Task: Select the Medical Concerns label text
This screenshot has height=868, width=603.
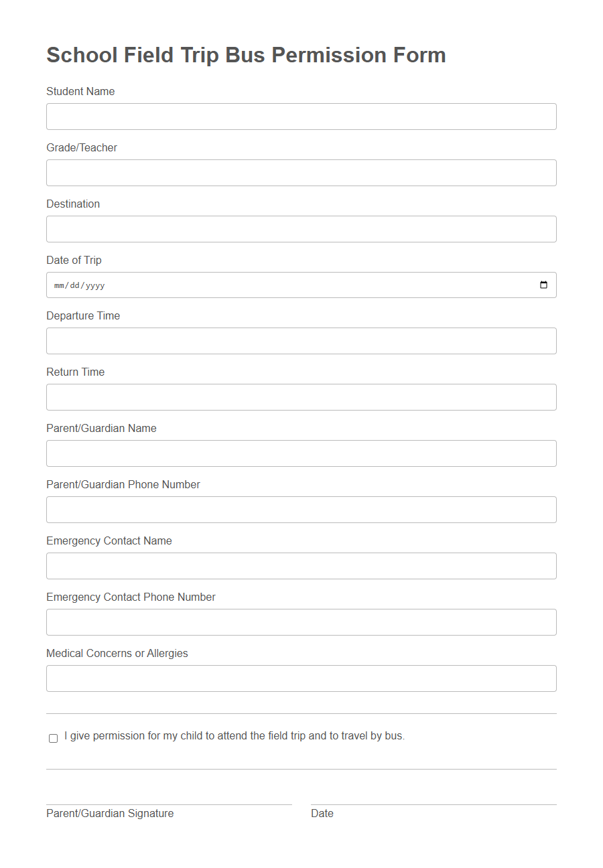Action: 117,653
